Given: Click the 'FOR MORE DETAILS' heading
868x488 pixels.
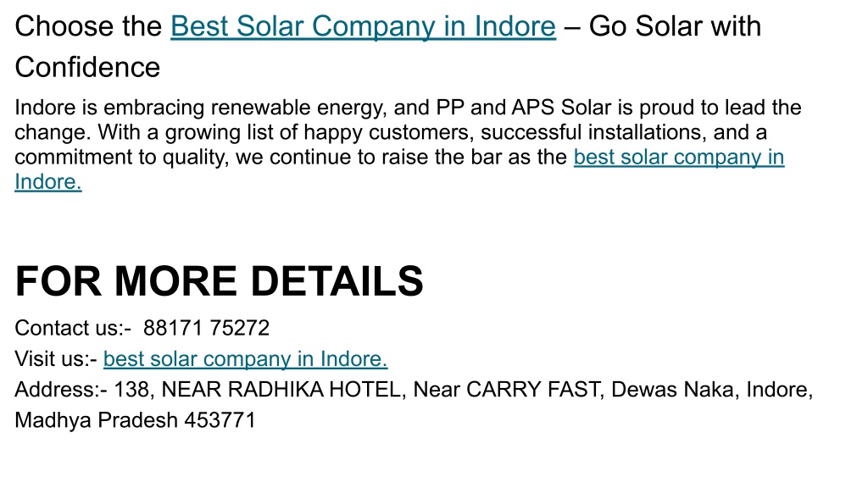Looking at the screenshot, I should click(x=220, y=281).
